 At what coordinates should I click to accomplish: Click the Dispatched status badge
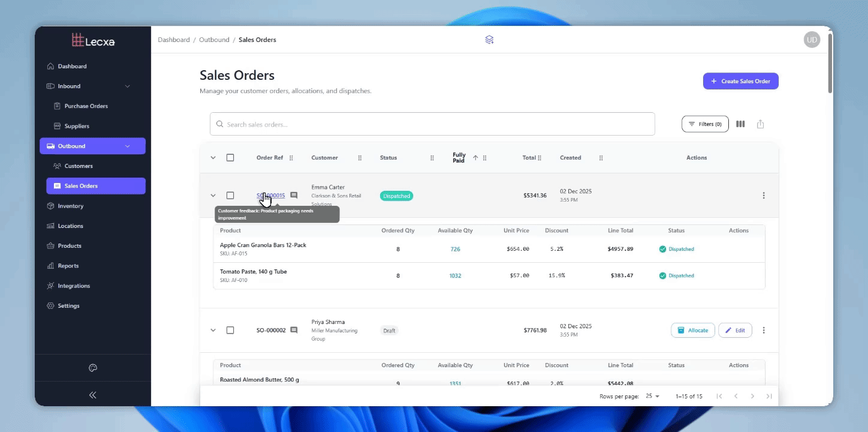(396, 196)
